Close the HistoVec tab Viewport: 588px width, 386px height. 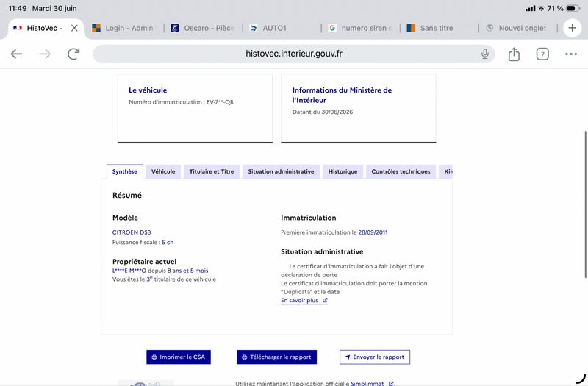coord(74,28)
